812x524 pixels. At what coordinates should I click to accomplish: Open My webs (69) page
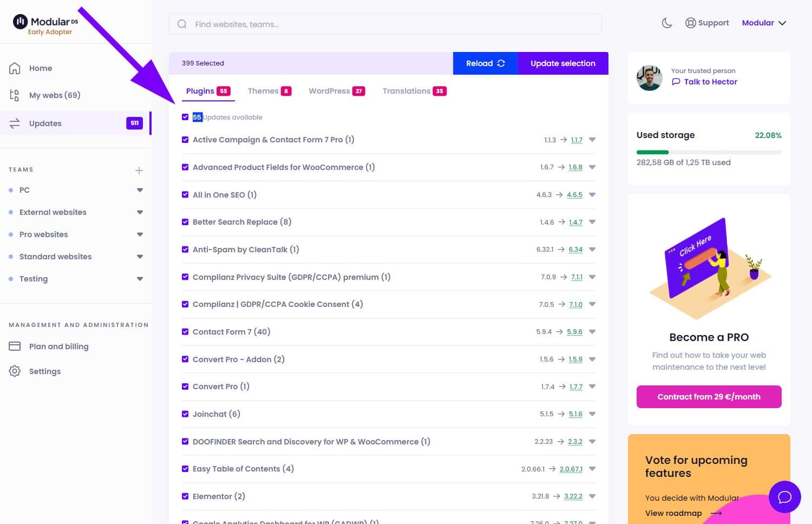(x=54, y=95)
